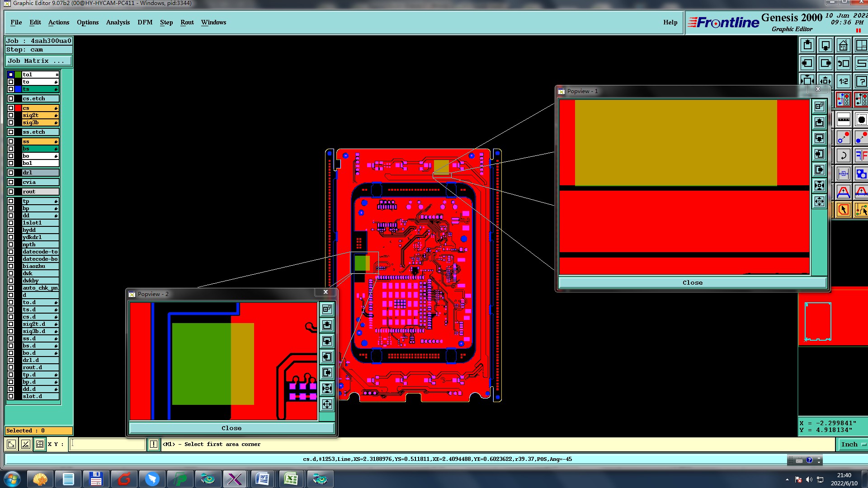
Task: Toggle the drl layer checkbox
Action: (x=11, y=173)
